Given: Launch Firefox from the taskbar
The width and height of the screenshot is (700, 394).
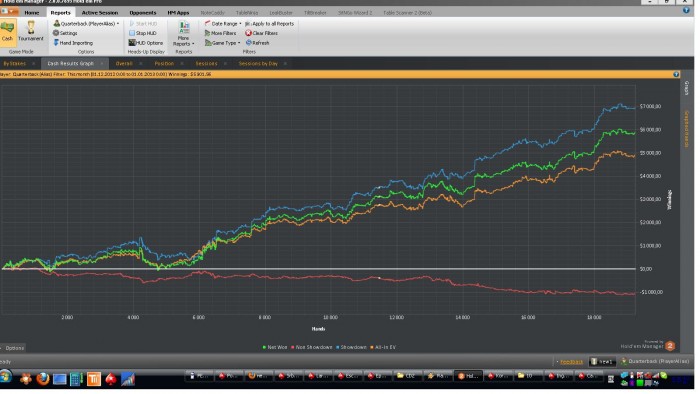Looking at the screenshot, I should coord(43,378).
